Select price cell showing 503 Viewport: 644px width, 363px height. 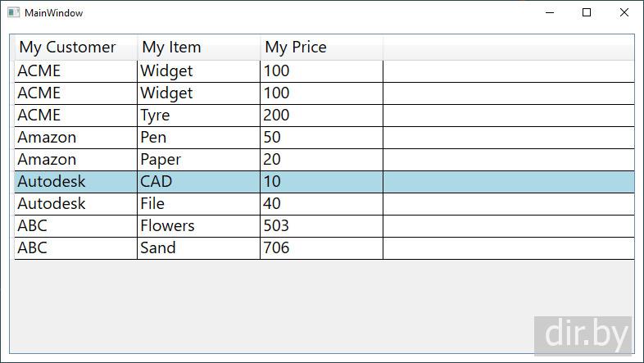[x=321, y=226]
